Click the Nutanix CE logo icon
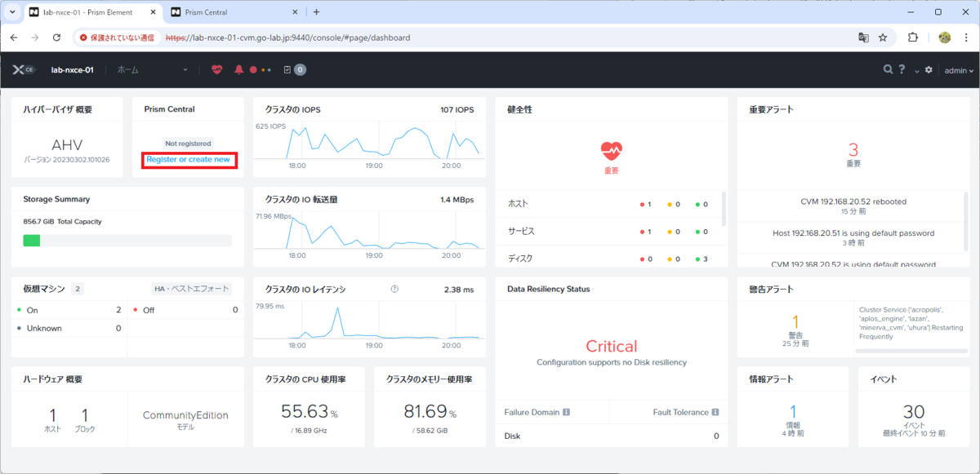 24,70
